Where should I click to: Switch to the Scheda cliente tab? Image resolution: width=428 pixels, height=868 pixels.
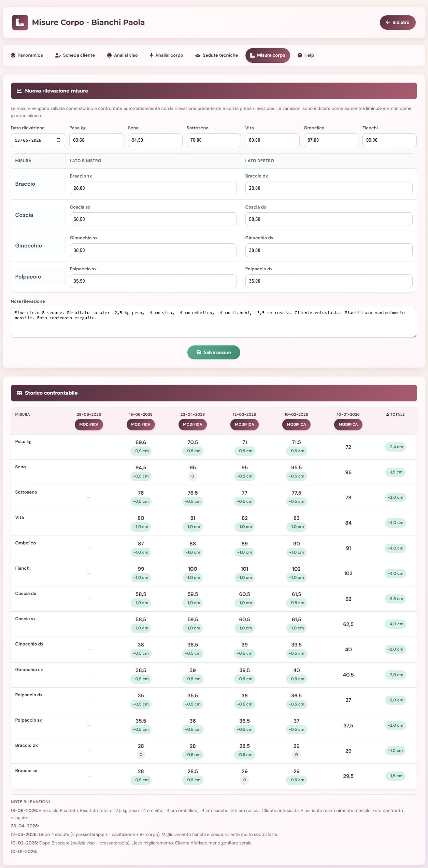75,55
